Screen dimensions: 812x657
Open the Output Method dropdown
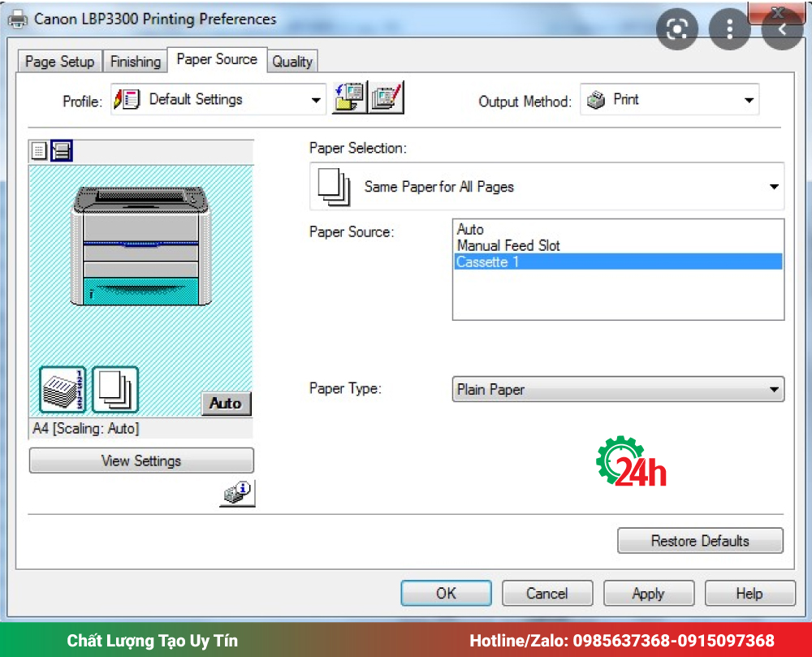tap(670, 99)
